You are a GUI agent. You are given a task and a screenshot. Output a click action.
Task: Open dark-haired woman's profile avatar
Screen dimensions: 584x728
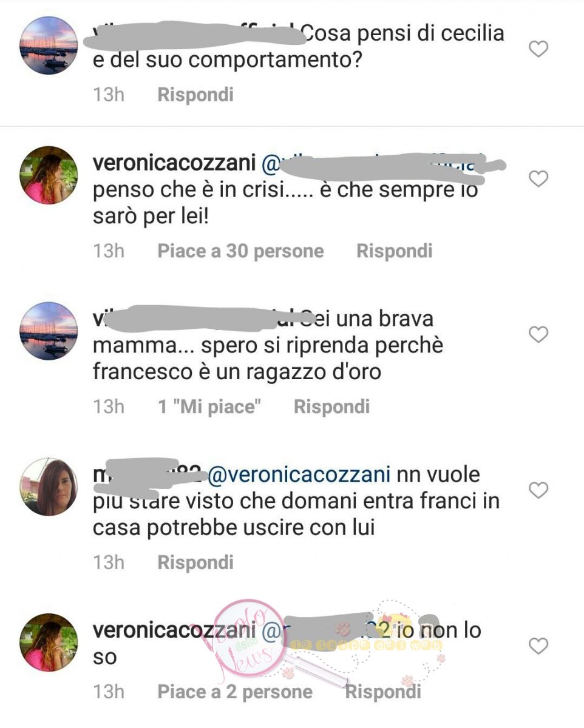pos(49,487)
